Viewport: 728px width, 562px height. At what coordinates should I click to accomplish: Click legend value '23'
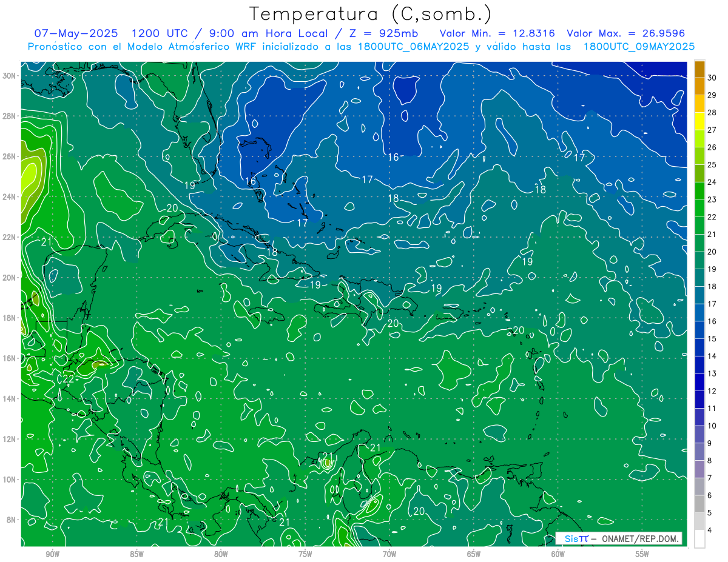(712, 199)
